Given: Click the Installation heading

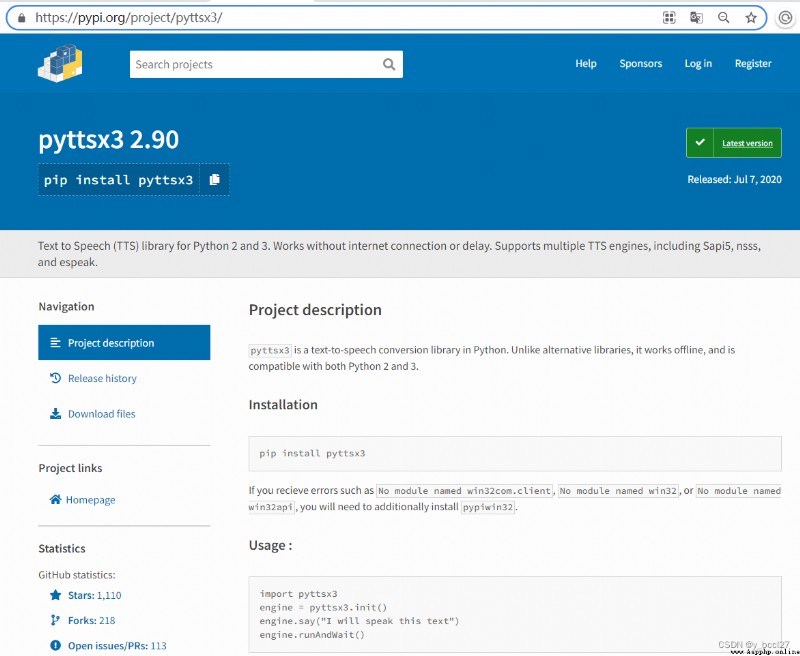Looking at the screenshot, I should pos(283,405).
